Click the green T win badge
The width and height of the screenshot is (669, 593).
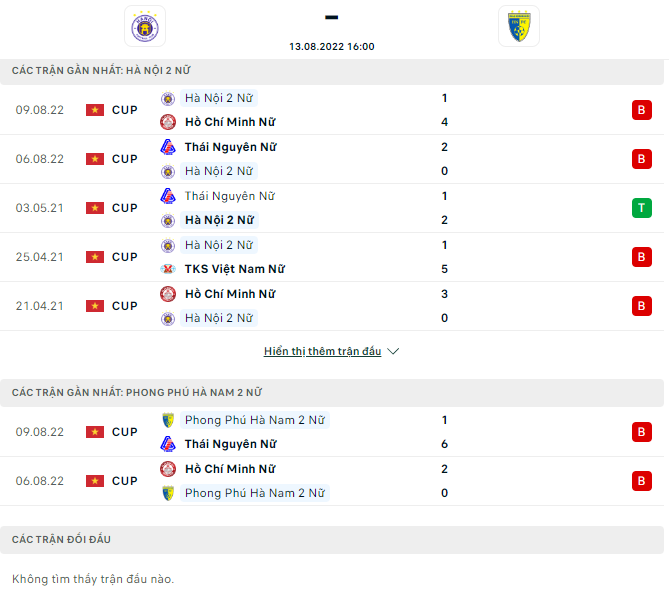(x=641, y=208)
